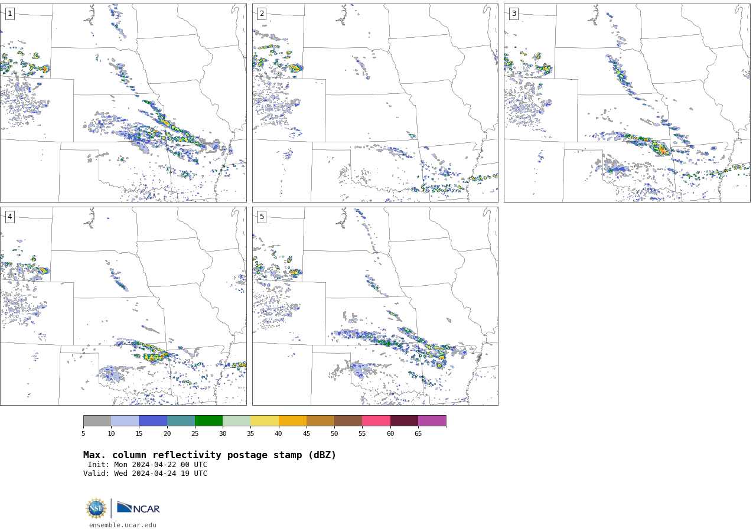Open ensemble member 4 reflectivity map
The image size is (756, 532).
pyautogui.click(x=123, y=306)
